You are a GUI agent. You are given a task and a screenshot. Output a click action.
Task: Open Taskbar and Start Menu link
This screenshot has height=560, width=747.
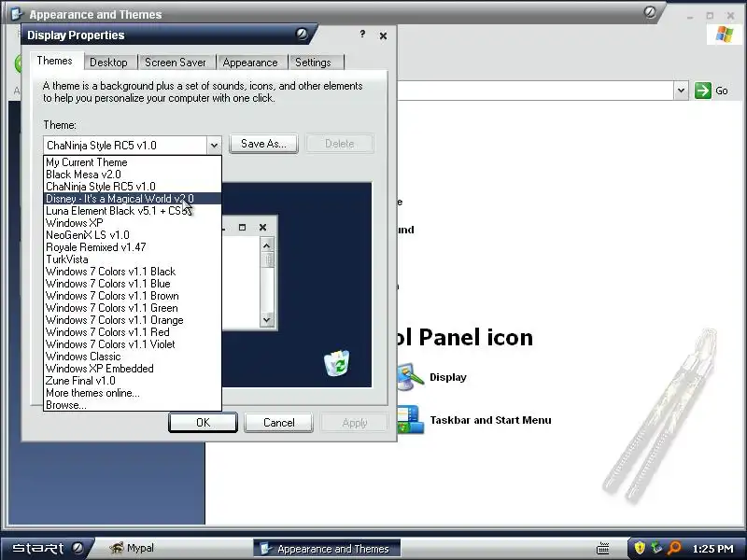pos(490,420)
